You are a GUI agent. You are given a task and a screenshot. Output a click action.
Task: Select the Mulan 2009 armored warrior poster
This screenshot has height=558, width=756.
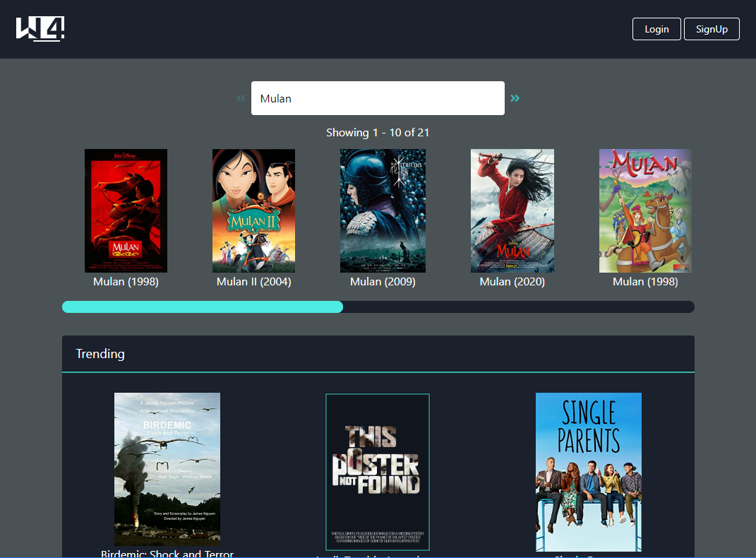383,210
